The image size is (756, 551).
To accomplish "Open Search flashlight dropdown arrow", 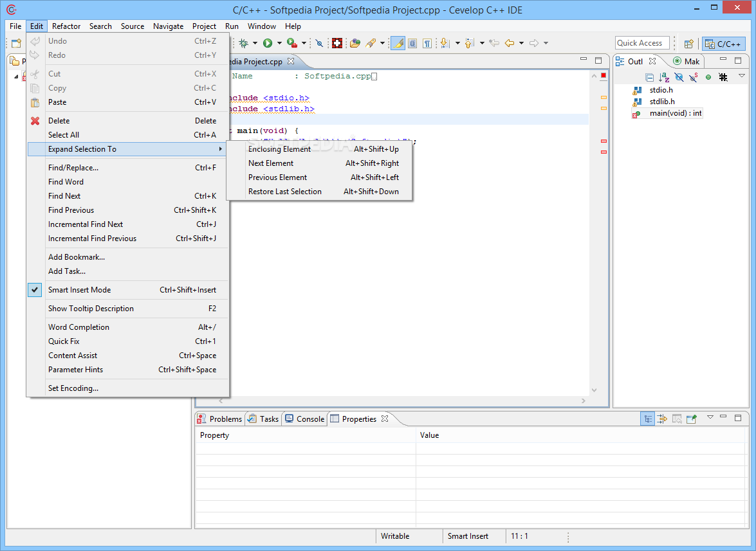I will click(382, 43).
